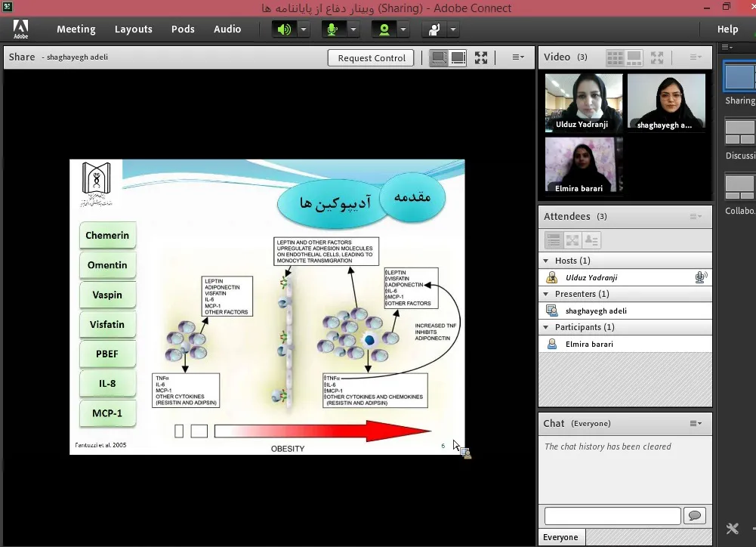Make the Share pod full screen
Image resolution: width=756 pixels, height=547 pixels.
481,57
